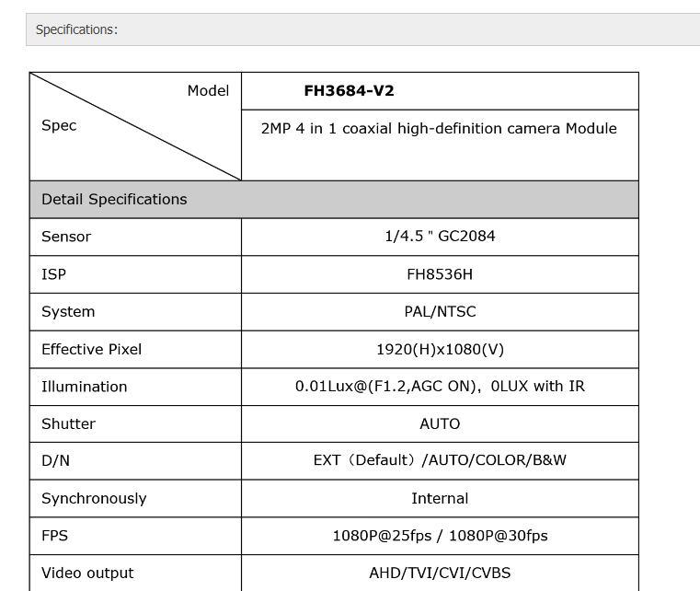Select the AUTO shutter value
The width and height of the screenshot is (700, 591).
tap(440, 424)
